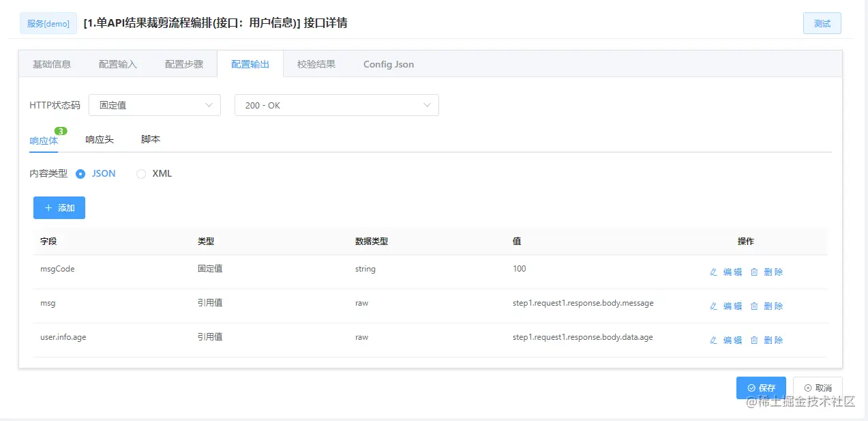Click the 测试 button
The width and height of the screenshot is (868, 421).
822,23
